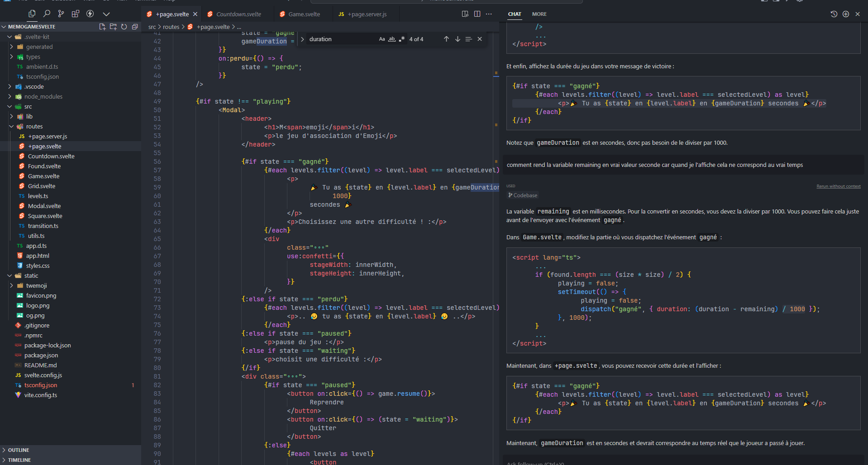This screenshot has height=465, width=868.
Task: Open the Explorer view icon
Action: (32, 14)
